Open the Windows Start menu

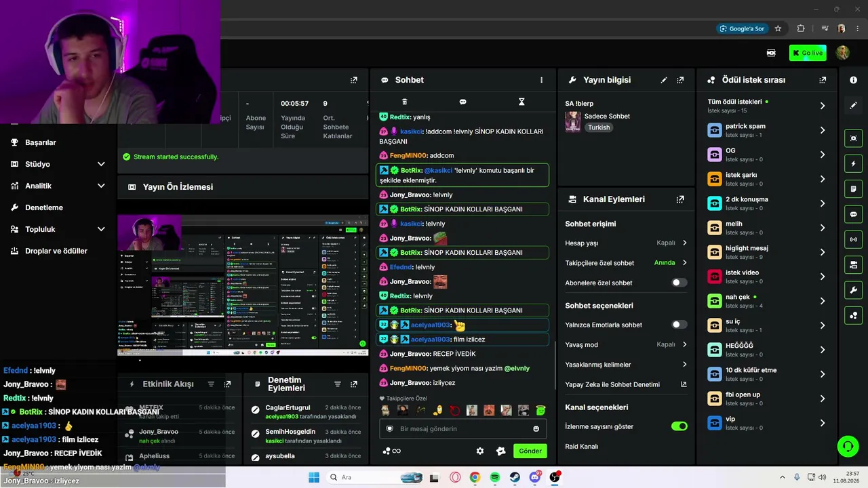tap(314, 477)
